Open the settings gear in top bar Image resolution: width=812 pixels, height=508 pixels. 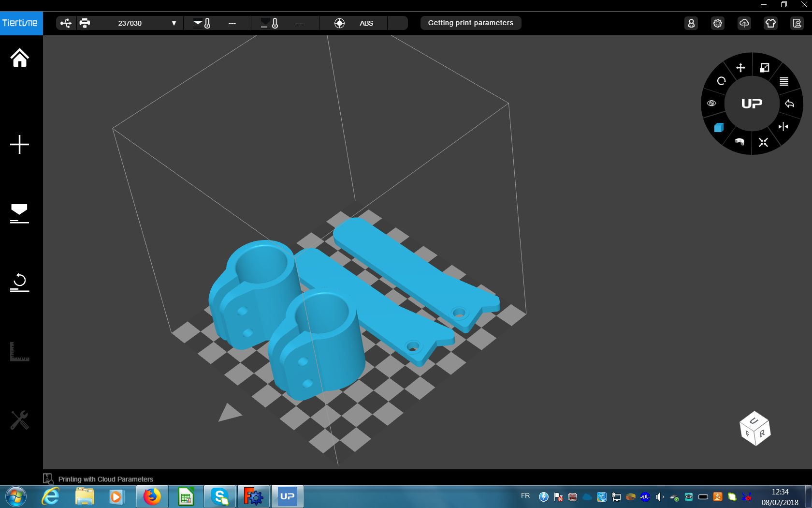point(718,23)
